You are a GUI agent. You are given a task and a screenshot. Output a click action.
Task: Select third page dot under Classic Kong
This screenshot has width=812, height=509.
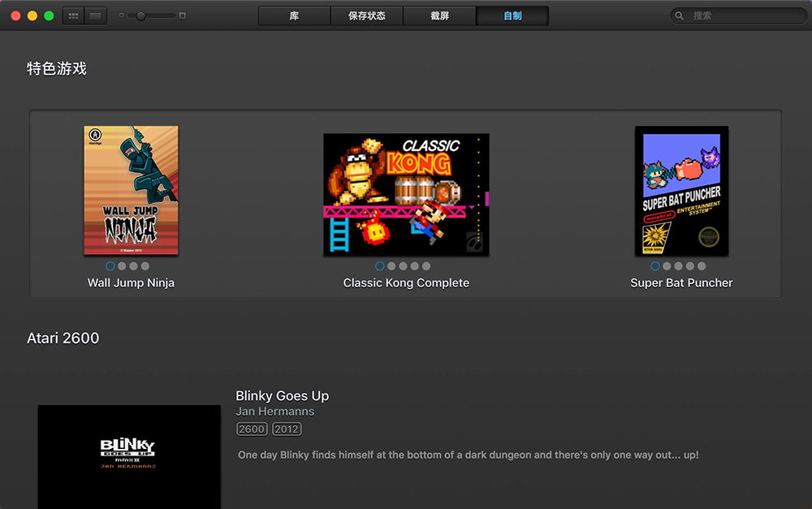(x=403, y=266)
